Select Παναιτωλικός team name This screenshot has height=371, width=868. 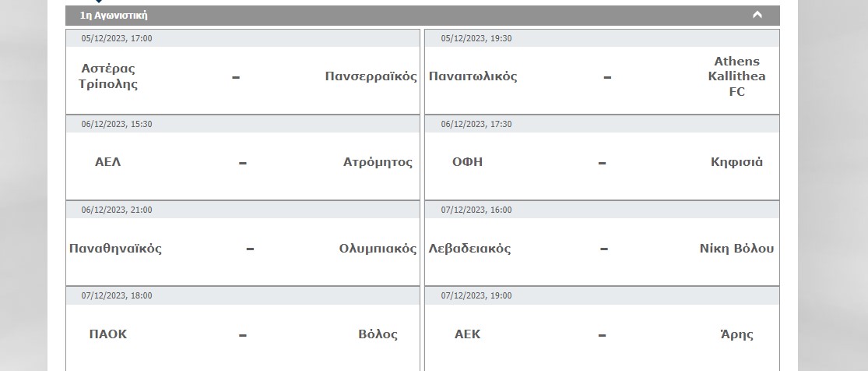point(473,76)
